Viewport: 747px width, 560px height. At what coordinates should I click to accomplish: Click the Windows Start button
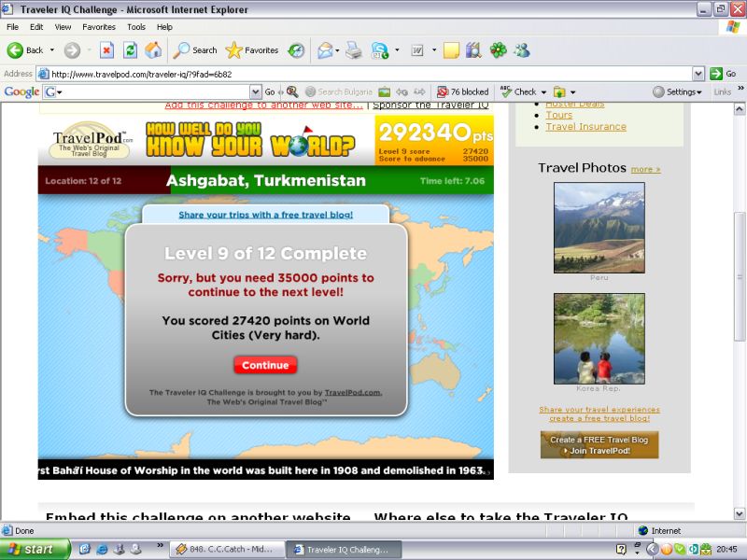35,549
